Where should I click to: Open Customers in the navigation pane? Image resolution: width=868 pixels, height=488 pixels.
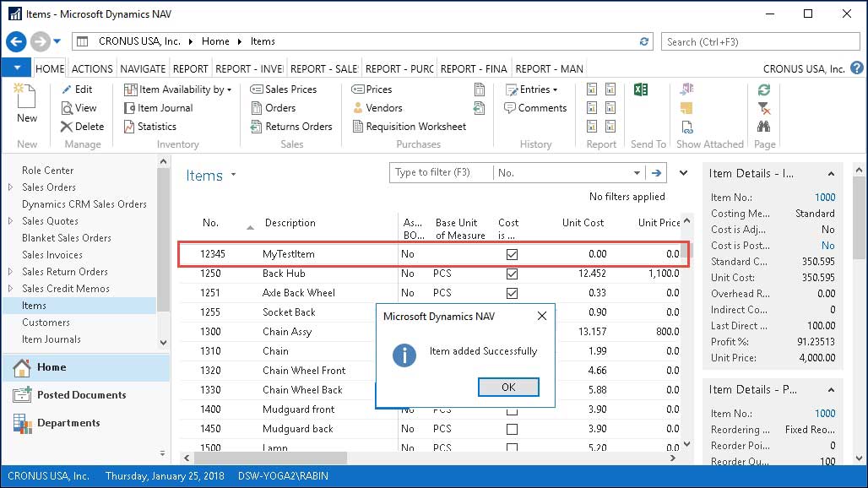coord(46,323)
